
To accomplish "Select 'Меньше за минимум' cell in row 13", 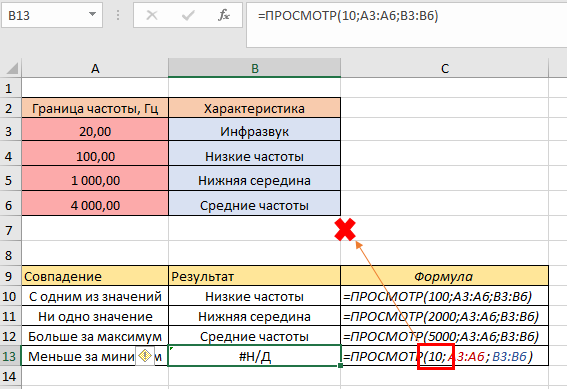I will [x=95, y=356].
